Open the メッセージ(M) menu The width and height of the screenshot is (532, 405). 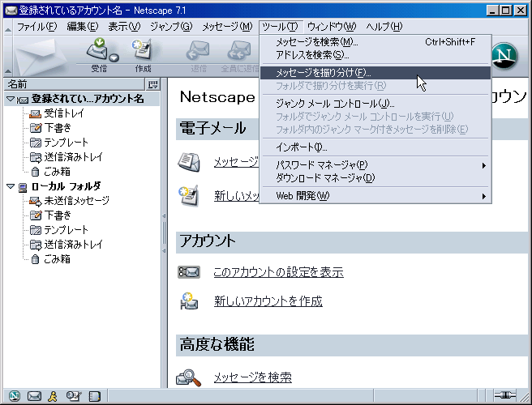(227, 27)
